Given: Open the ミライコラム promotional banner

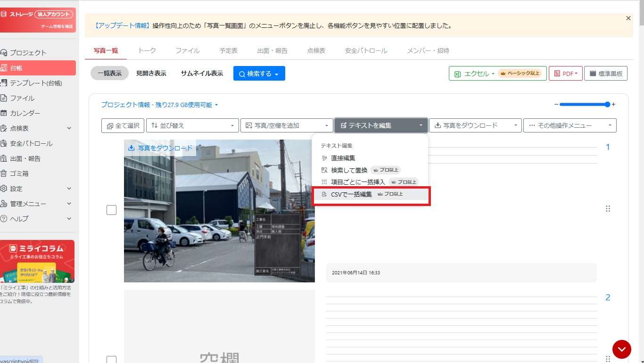Looking at the screenshot, I should (37, 261).
